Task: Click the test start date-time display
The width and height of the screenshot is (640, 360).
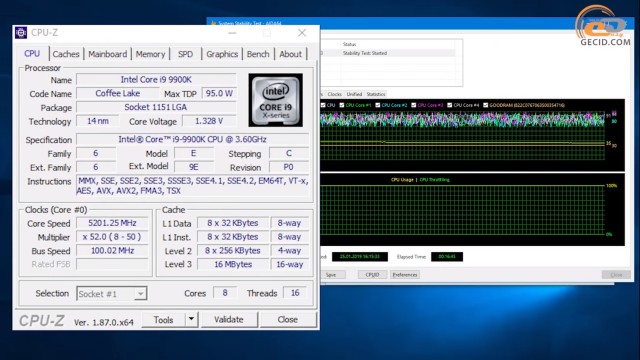Action: click(x=360, y=257)
